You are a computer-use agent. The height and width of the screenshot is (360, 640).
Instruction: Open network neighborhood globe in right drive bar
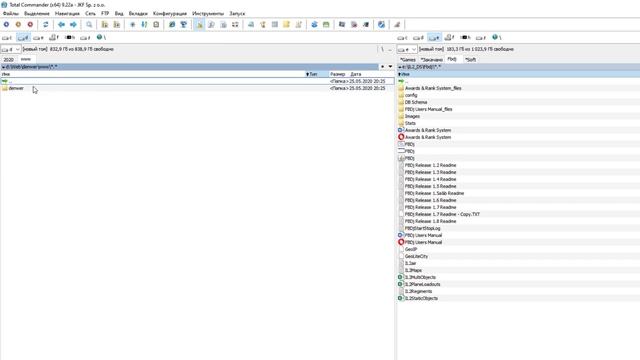496,38
